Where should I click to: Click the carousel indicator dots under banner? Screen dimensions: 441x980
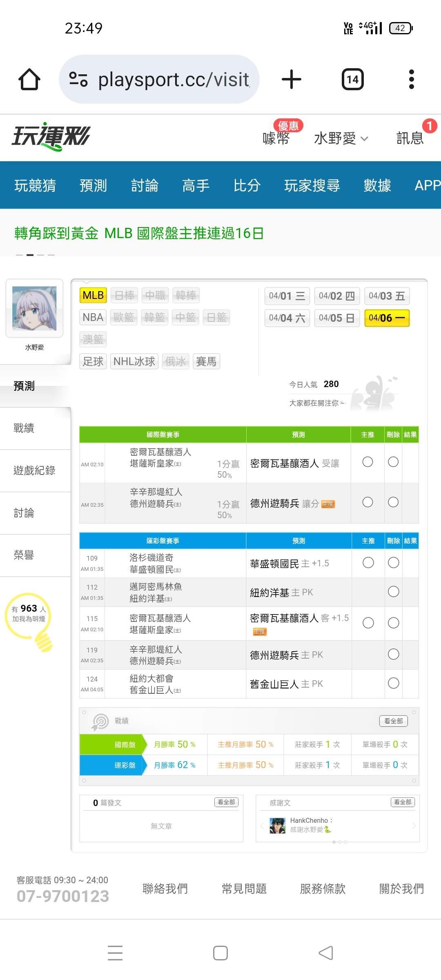(35, 255)
